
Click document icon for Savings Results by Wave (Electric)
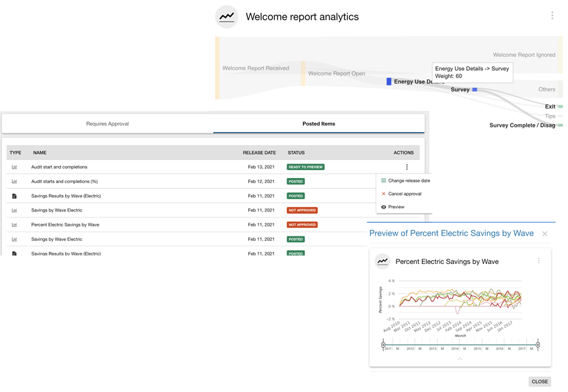(x=14, y=196)
